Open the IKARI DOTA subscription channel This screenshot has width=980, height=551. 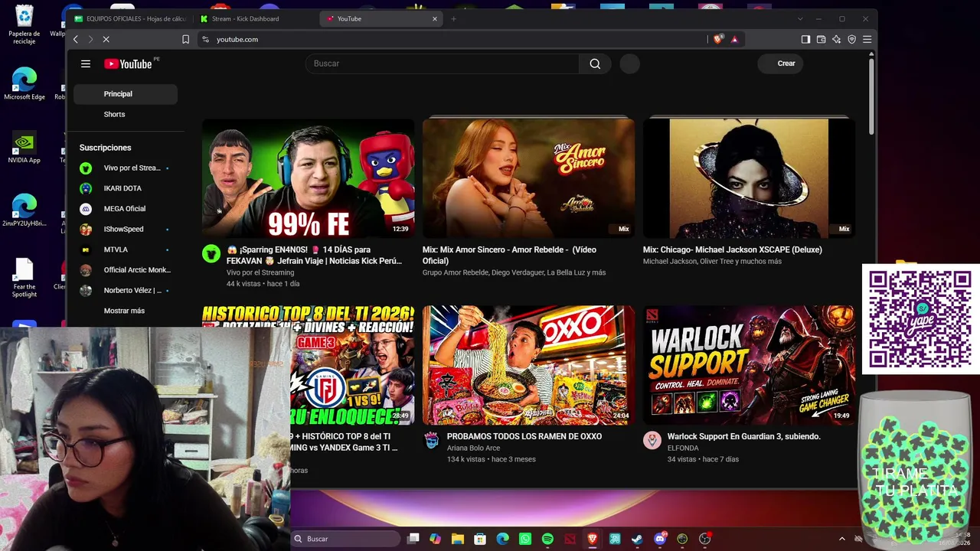(x=126, y=188)
